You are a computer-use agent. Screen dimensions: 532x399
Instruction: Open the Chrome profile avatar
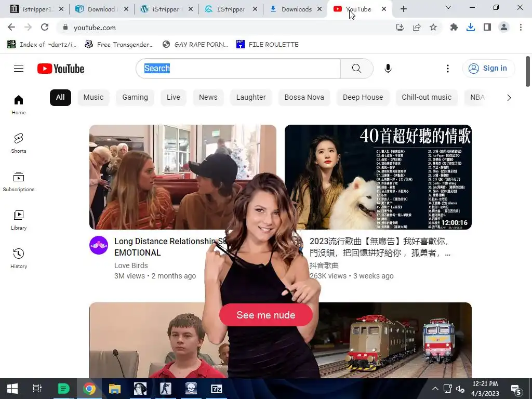(x=504, y=27)
